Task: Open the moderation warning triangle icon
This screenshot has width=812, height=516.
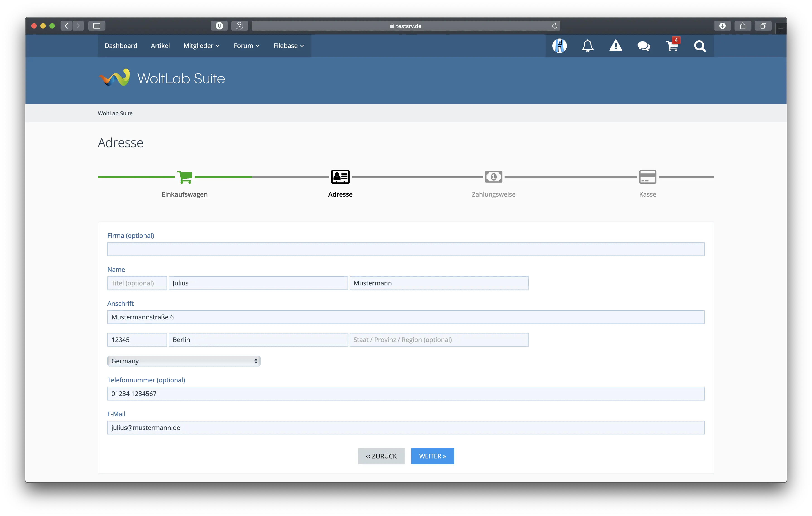Action: click(x=615, y=46)
